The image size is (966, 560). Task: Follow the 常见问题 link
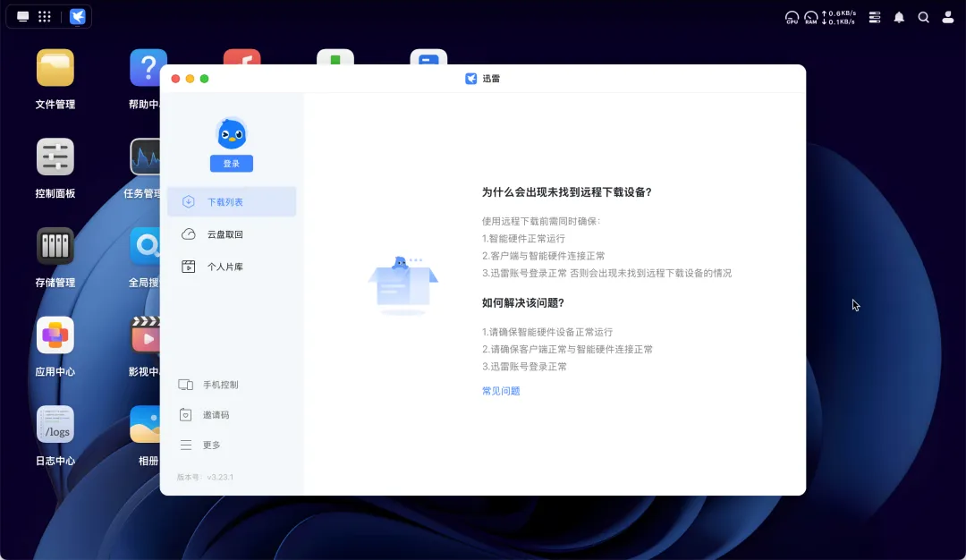[501, 391]
